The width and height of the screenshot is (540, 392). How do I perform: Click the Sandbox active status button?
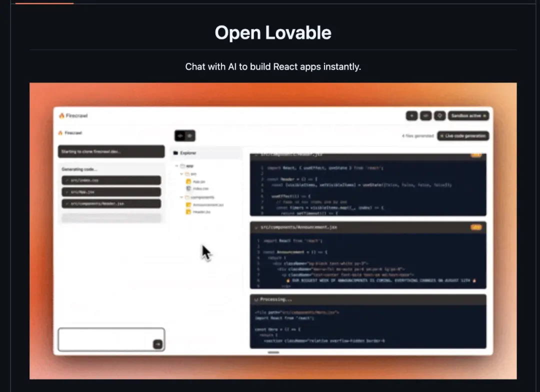point(468,115)
